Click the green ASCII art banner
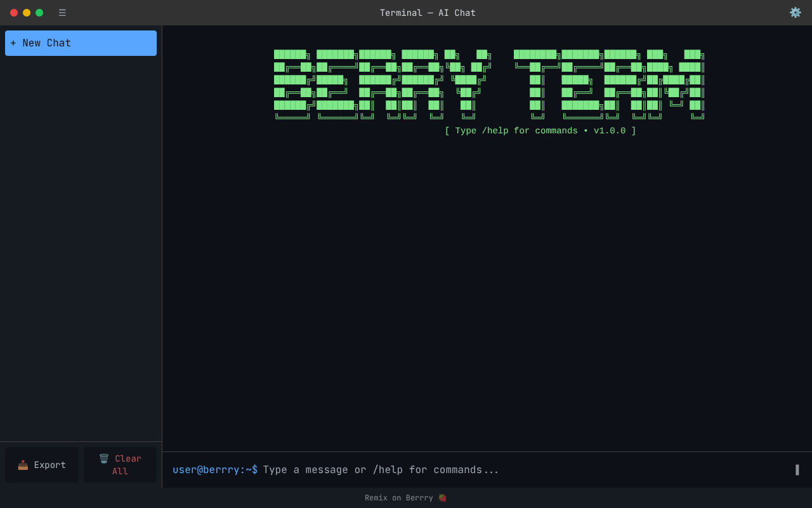812x508 pixels. coord(488,85)
